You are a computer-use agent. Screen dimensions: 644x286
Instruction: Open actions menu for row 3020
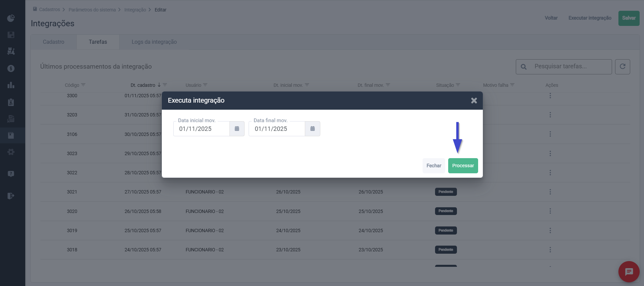[x=550, y=211]
